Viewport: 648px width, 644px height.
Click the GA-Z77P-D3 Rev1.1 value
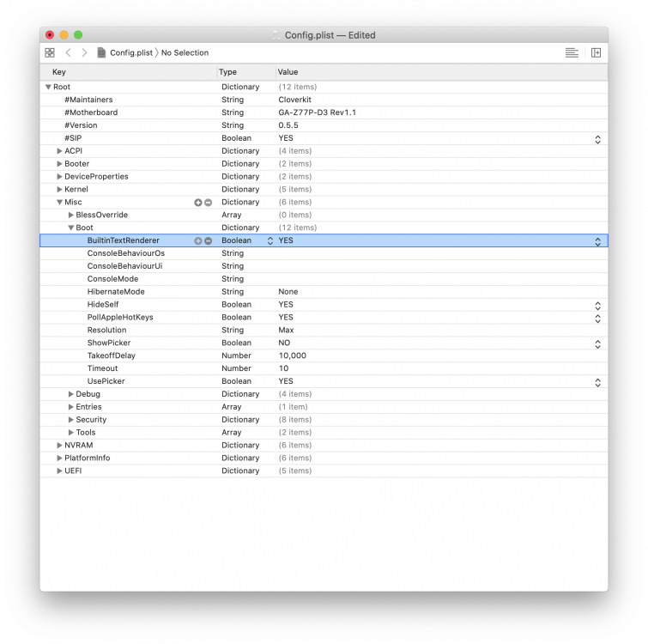317,112
